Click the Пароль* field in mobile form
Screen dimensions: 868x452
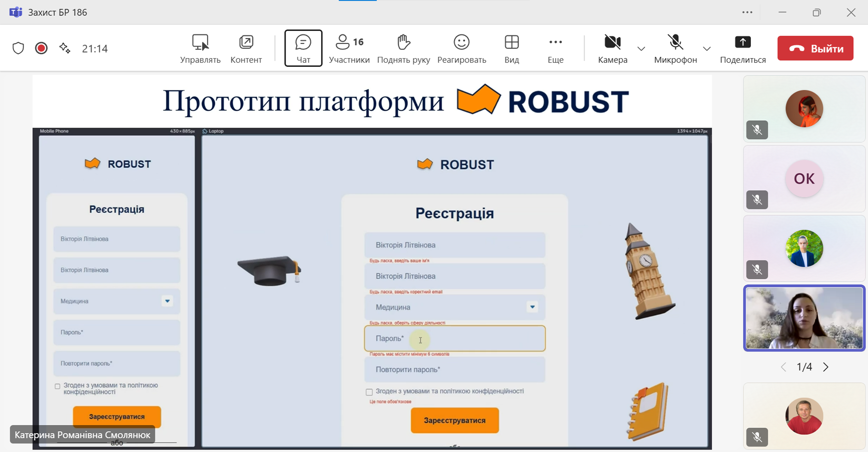(x=117, y=332)
